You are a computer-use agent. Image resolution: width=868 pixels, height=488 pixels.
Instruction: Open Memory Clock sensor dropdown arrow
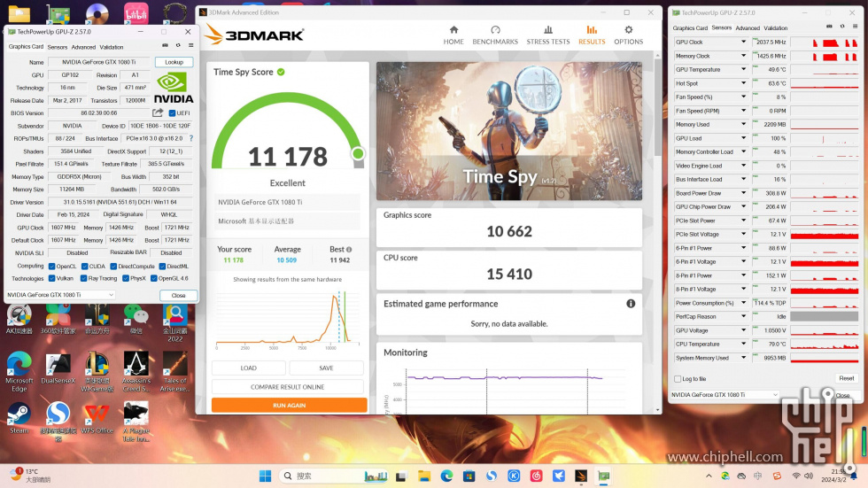click(743, 56)
